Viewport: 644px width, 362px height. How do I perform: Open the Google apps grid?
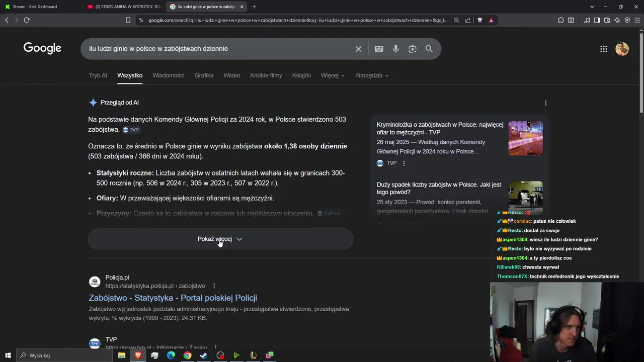604,49
